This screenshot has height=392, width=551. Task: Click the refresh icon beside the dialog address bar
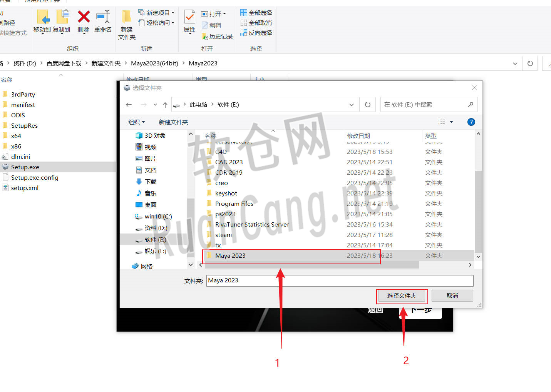pyautogui.click(x=367, y=104)
